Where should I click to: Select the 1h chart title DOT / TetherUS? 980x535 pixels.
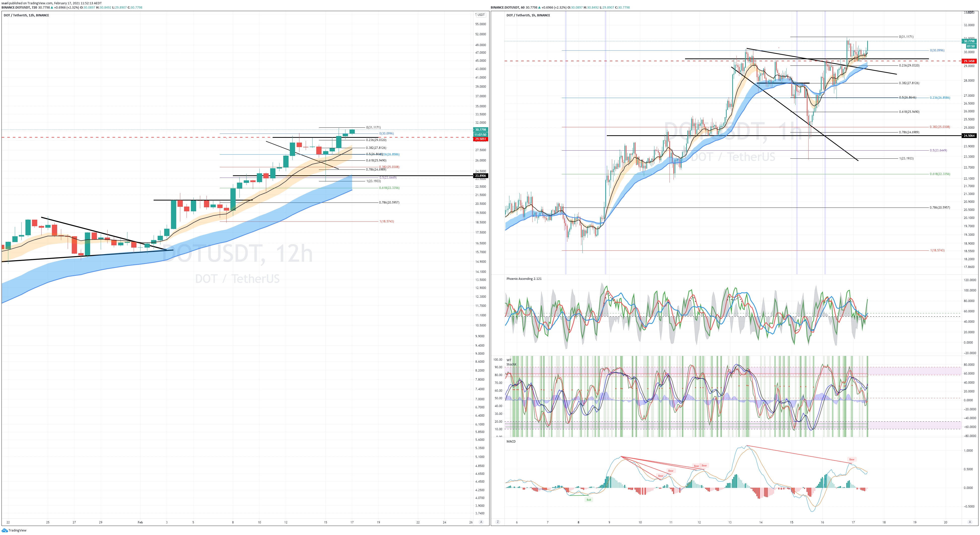tap(528, 15)
